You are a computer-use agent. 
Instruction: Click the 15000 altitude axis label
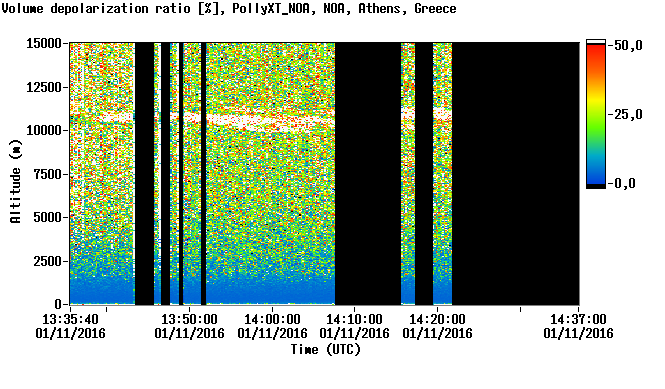coord(44,43)
